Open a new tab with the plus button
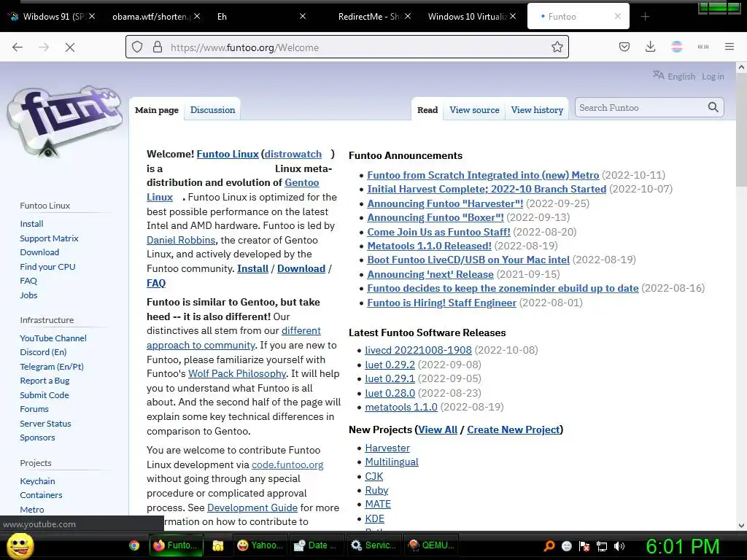 click(645, 17)
